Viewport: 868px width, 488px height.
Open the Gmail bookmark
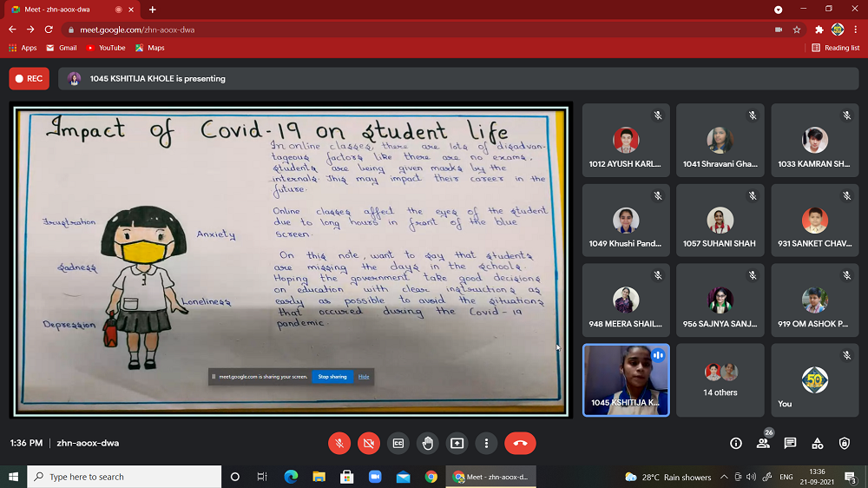[x=62, y=48]
